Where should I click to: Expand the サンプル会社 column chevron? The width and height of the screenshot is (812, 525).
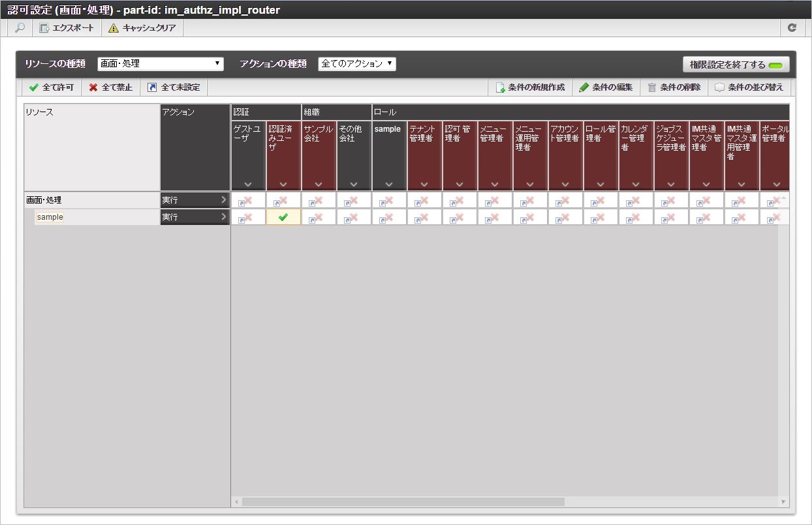coord(319,185)
